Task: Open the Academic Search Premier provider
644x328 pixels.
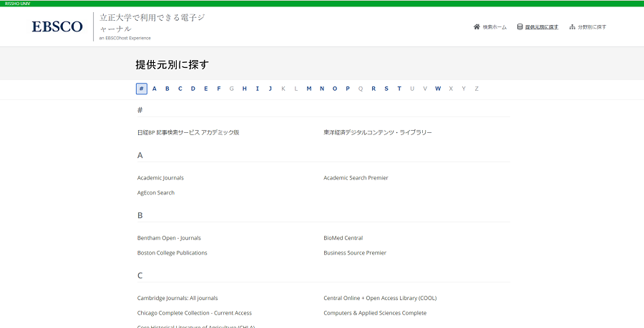Action: pos(356,178)
